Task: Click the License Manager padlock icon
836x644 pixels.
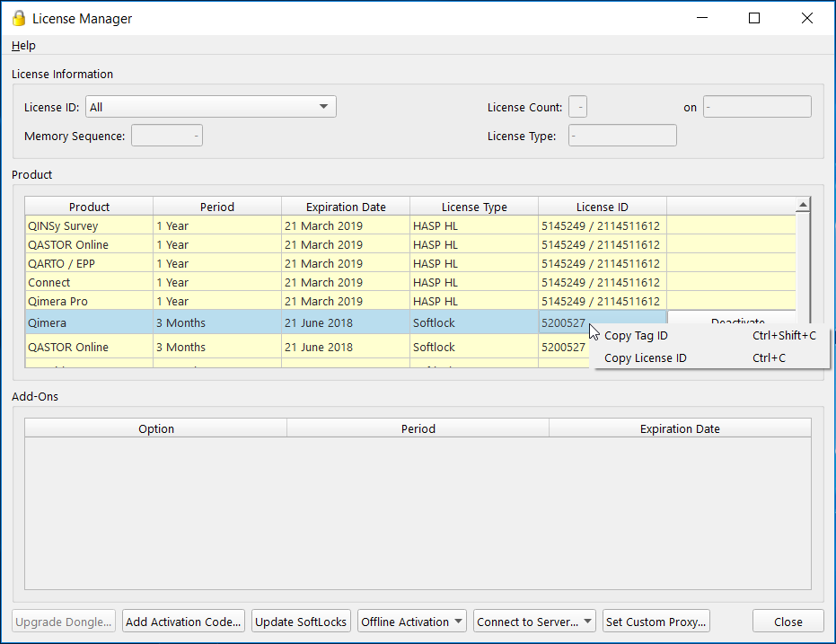Action: [18, 18]
